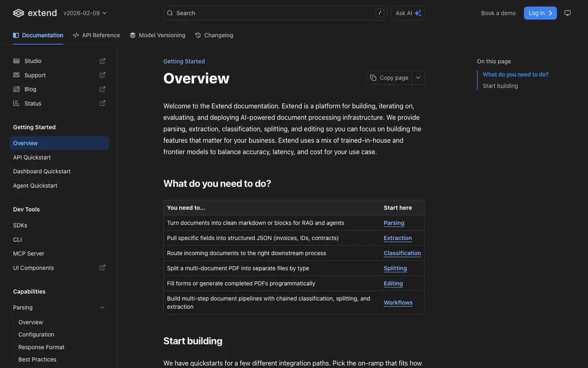This screenshot has height=368, width=588.
Task: Toggle theme with the monitor icon
Action: point(567,13)
